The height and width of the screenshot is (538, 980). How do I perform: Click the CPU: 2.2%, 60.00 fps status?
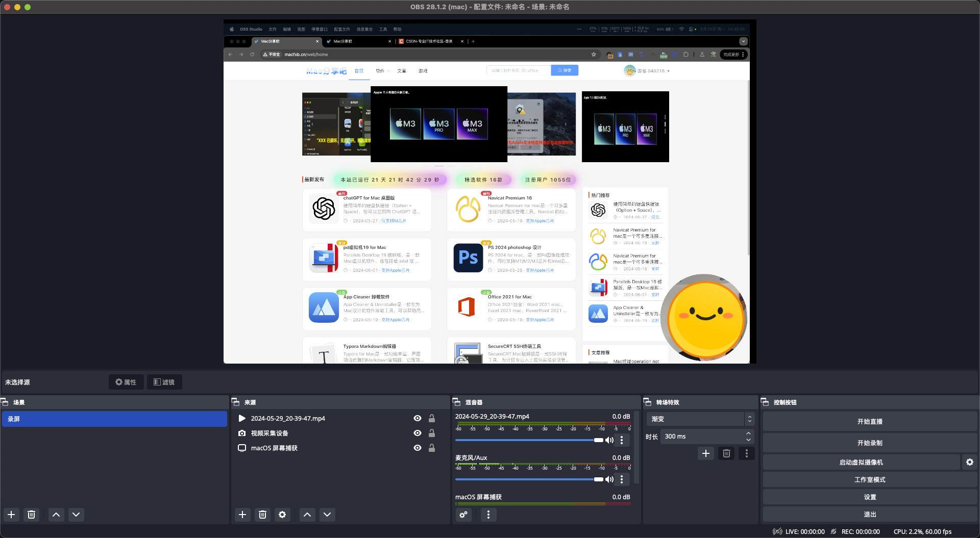(922, 531)
